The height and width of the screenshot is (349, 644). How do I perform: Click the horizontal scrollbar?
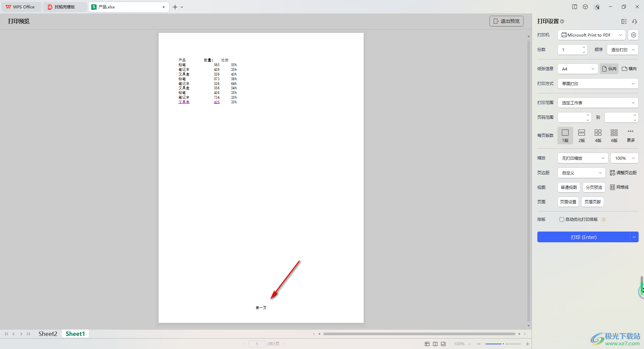pos(419,334)
